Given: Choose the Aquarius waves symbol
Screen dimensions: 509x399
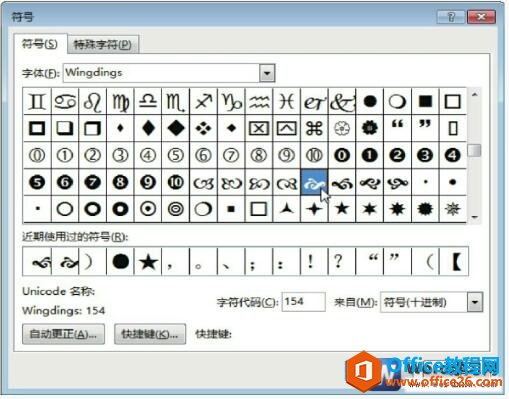Looking at the screenshot, I should [259, 101].
